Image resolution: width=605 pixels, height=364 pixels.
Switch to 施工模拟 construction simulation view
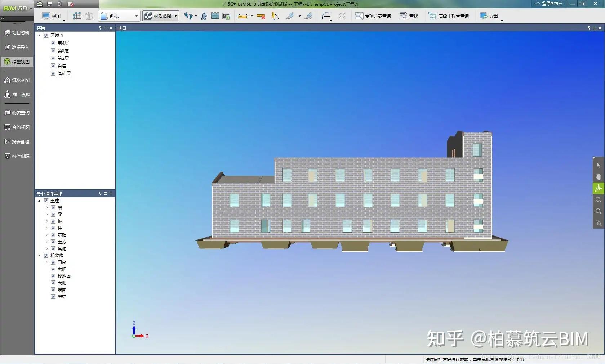click(x=17, y=95)
